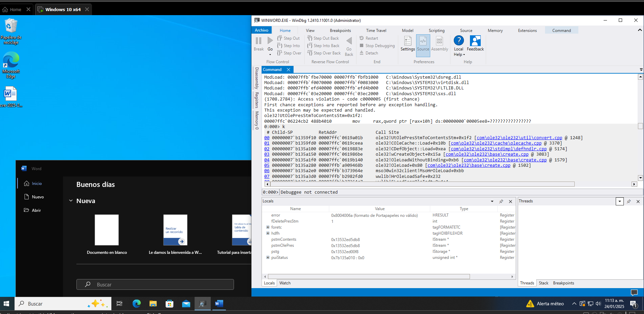Switch to the Stack tab

pos(543,283)
